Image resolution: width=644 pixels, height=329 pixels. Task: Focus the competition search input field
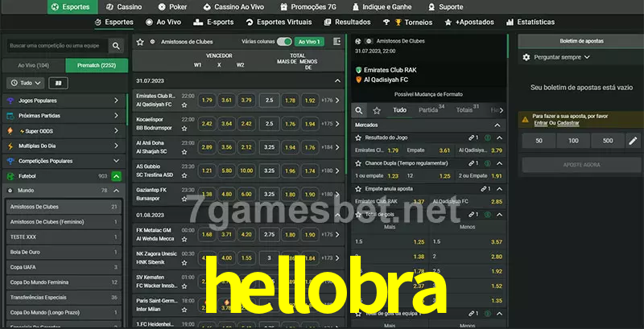57,46
